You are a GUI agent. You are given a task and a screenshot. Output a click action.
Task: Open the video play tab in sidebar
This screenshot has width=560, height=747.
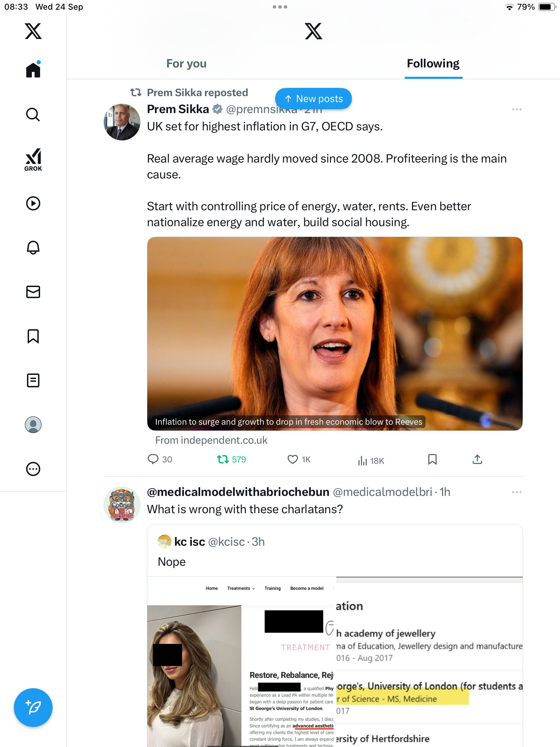pyautogui.click(x=33, y=203)
